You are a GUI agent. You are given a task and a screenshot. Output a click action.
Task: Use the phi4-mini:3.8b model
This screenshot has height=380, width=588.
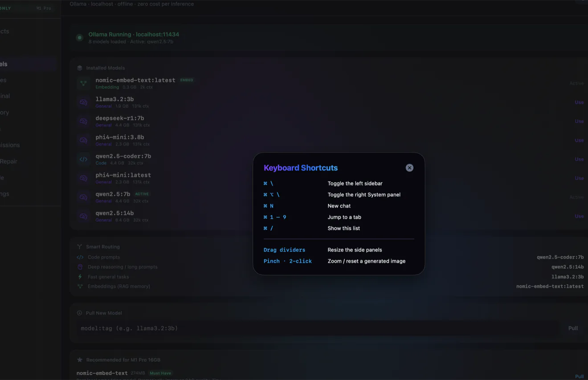click(x=579, y=140)
